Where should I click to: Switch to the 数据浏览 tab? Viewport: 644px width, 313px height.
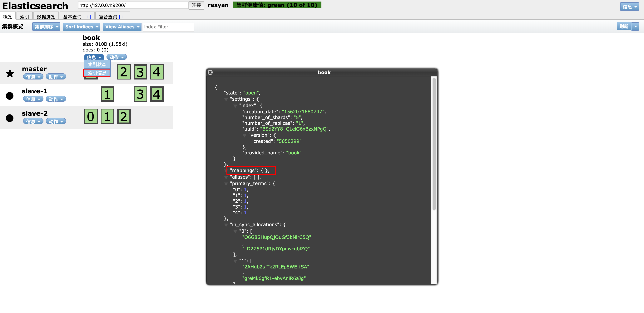[46, 17]
